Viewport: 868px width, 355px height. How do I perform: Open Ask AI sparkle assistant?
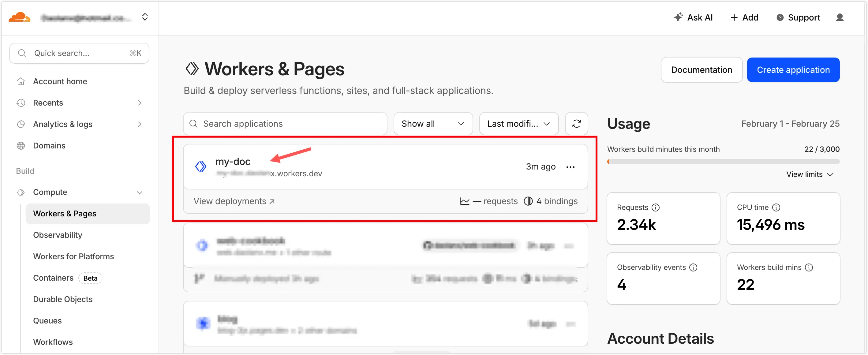pyautogui.click(x=693, y=17)
